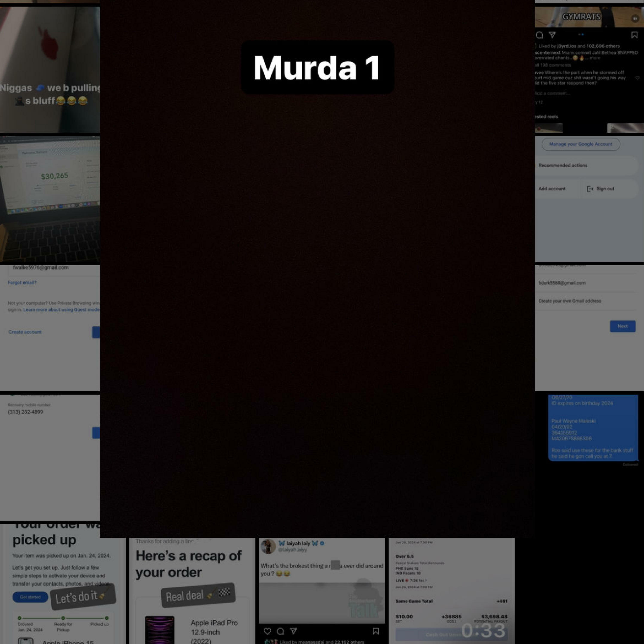Click the comment icon under GYMRATS reel
The image size is (644, 644).
click(539, 35)
